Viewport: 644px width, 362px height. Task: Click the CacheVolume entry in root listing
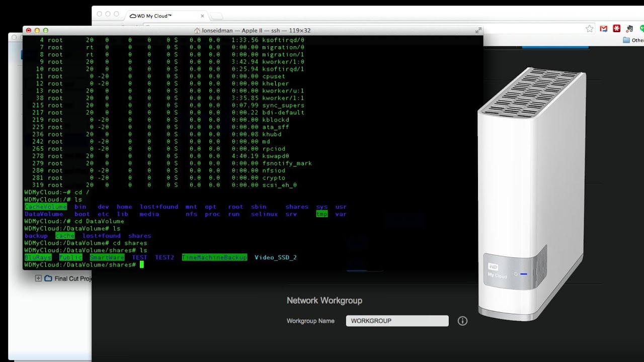tap(45, 207)
